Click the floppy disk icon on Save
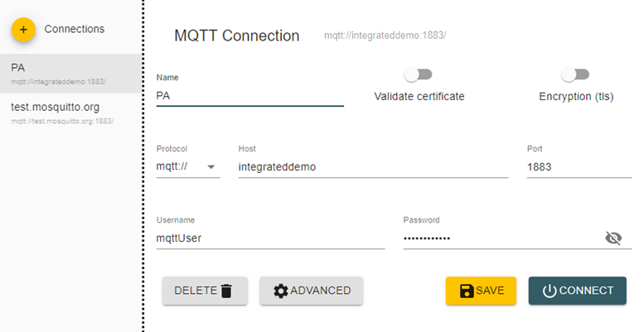This screenshot has height=332, width=644. coord(467,291)
